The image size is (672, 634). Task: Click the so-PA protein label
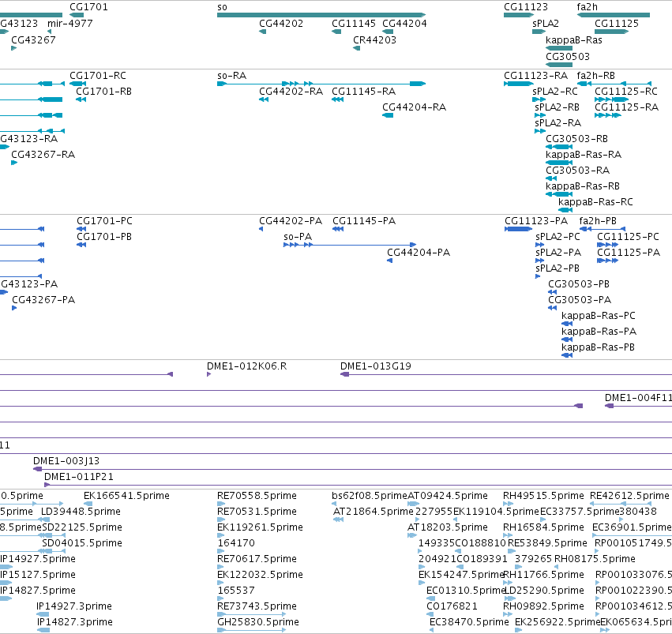[298, 238]
